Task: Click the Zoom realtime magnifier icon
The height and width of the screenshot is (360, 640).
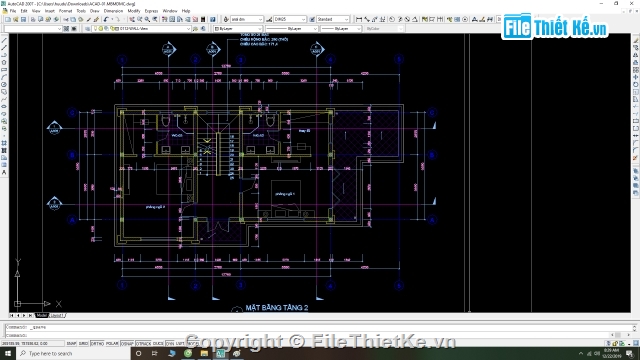Action: coord(140,19)
